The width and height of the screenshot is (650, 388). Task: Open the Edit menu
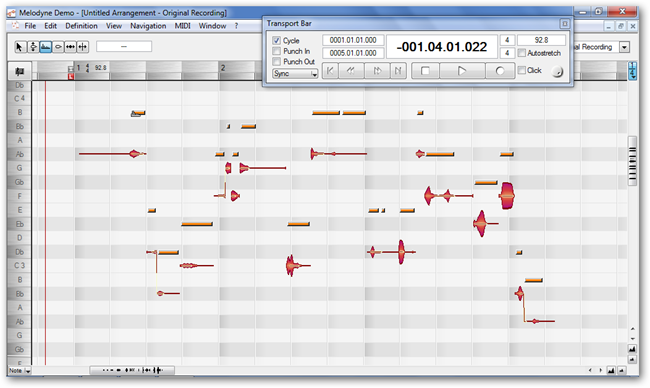point(51,26)
